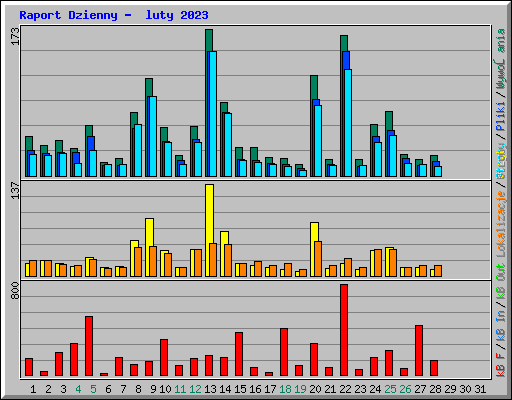The width and height of the screenshot is (512, 400).
Task: Click the "Pliki" legend label
Action: point(500,116)
